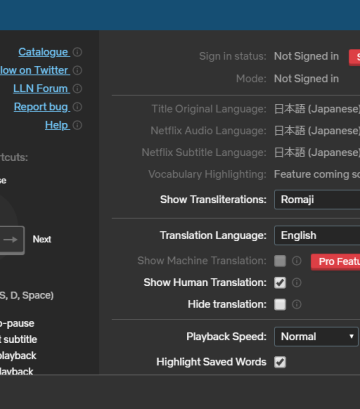The width and height of the screenshot is (360, 409).
Task: Click the right-arrow Next key icon
Action: point(12,240)
